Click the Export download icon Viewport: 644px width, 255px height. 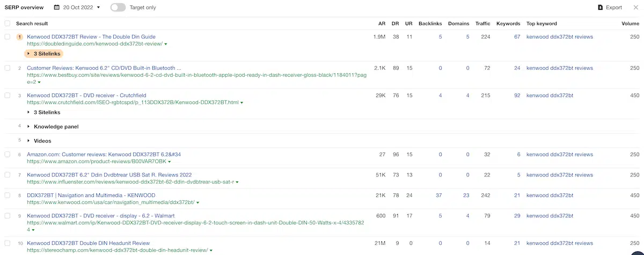(x=600, y=8)
